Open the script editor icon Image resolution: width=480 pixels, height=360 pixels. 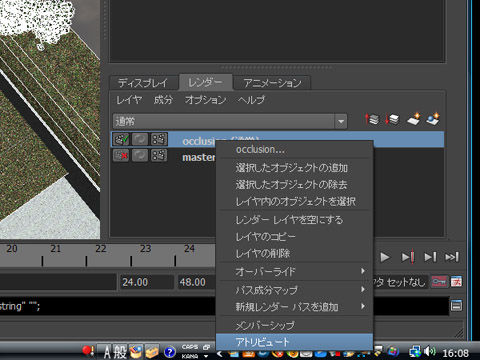click(456, 306)
